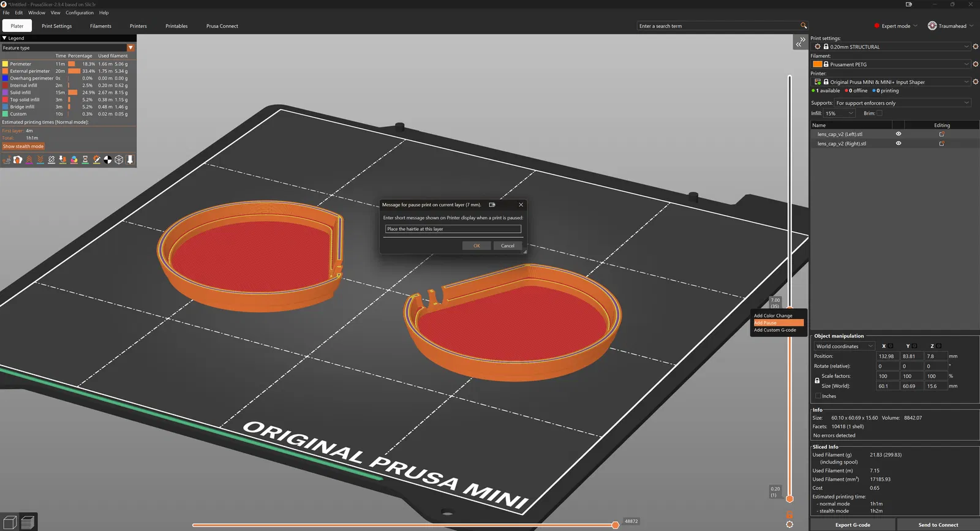
Task: Open the Prusa Connect tab
Action: [222, 26]
